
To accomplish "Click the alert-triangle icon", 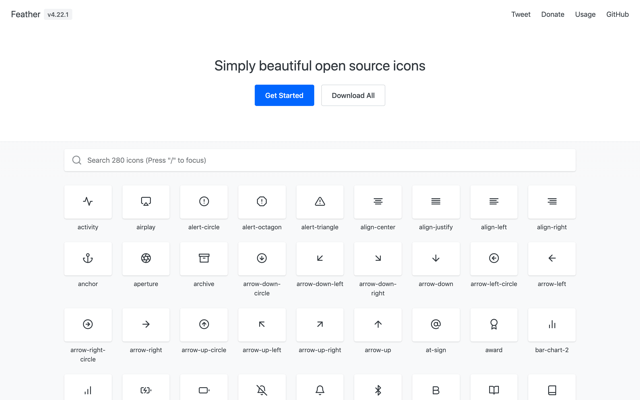I will pyautogui.click(x=320, y=202).
